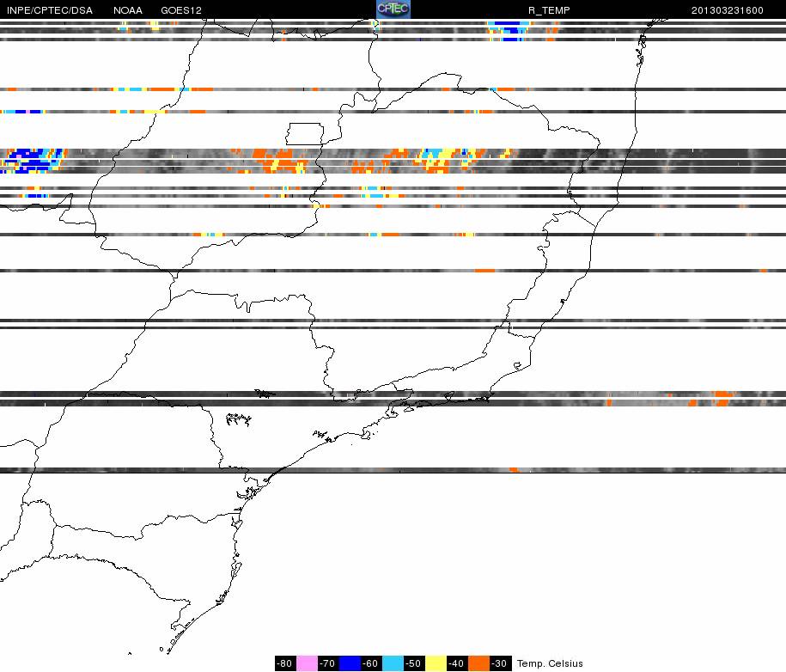Click the CPTEC logo in the header
The image size is (786, 672).
point(393,9)
